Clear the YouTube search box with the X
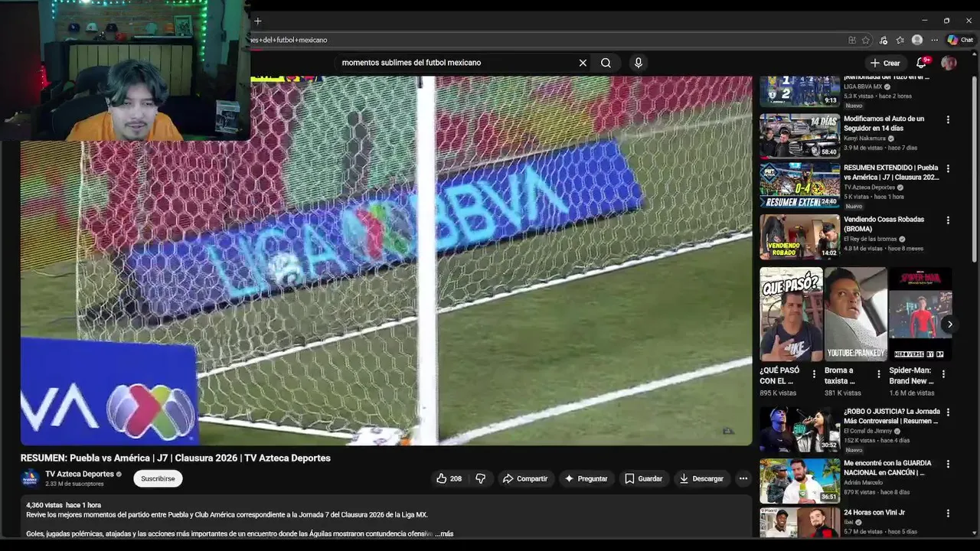The height and width of the screenshot is (551, 980). coord(583,63)
